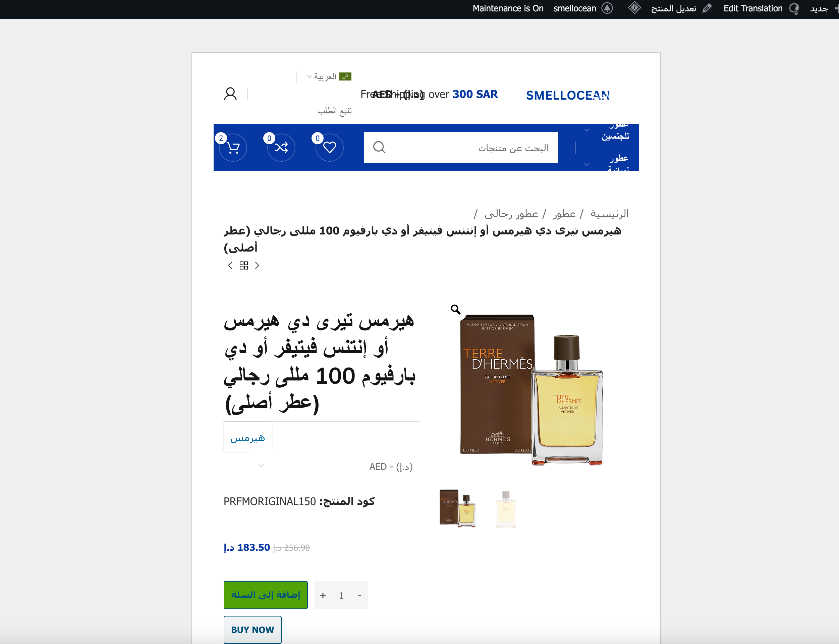
Task: Open تعديل المنتج in admin bar
Action: pyautogui.click(x=681, y=8)
